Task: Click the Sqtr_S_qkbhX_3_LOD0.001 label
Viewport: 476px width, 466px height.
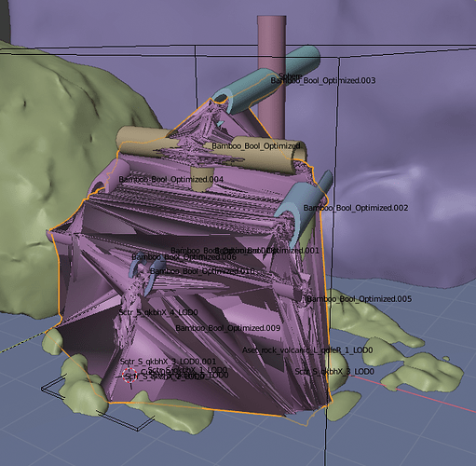Action: [x=168, y=362]
